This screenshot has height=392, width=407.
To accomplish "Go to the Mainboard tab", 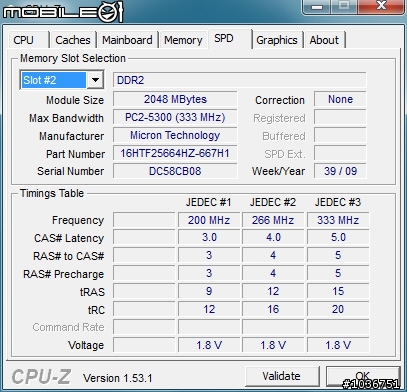I will [127, 40].
